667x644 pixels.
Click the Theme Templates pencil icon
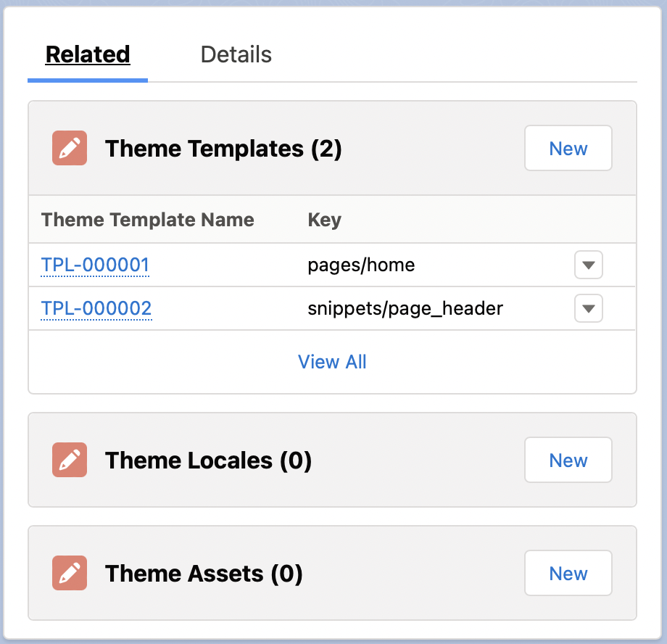[70, 148]
